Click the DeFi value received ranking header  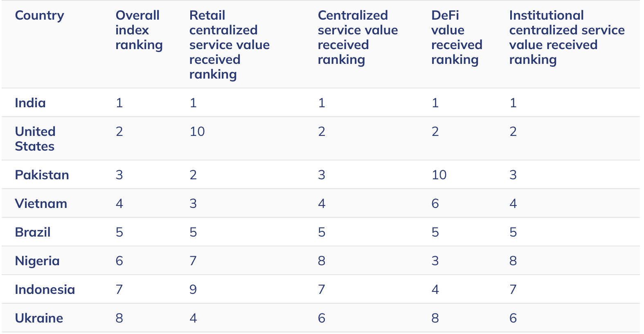point(457,38)
